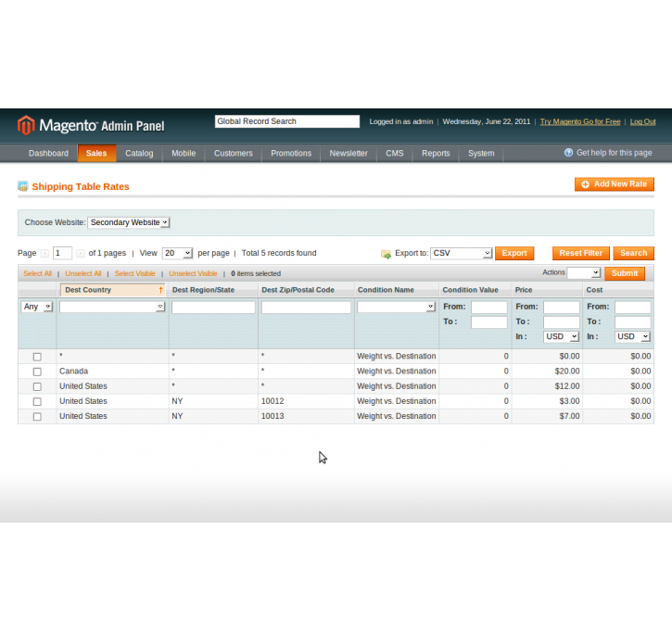Click the Shipping Table Rates title icon

click(x=23, y=186)
